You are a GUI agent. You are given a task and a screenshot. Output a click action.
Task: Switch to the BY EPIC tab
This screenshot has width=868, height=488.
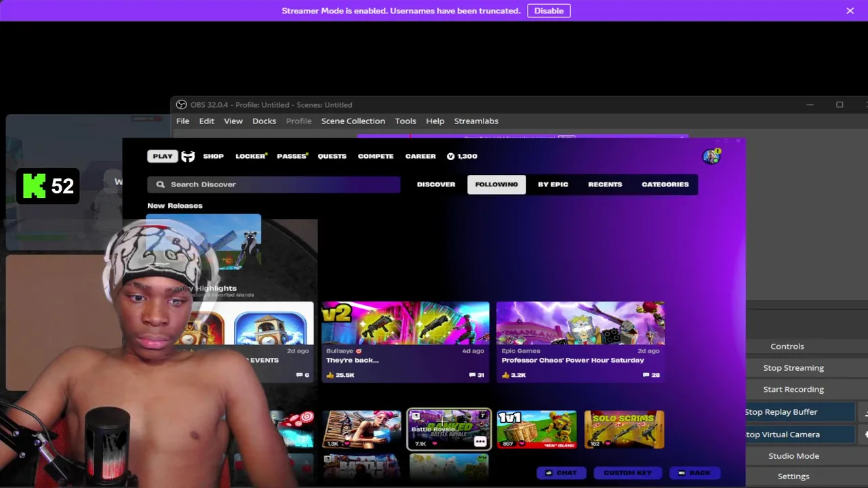[553, 184]
